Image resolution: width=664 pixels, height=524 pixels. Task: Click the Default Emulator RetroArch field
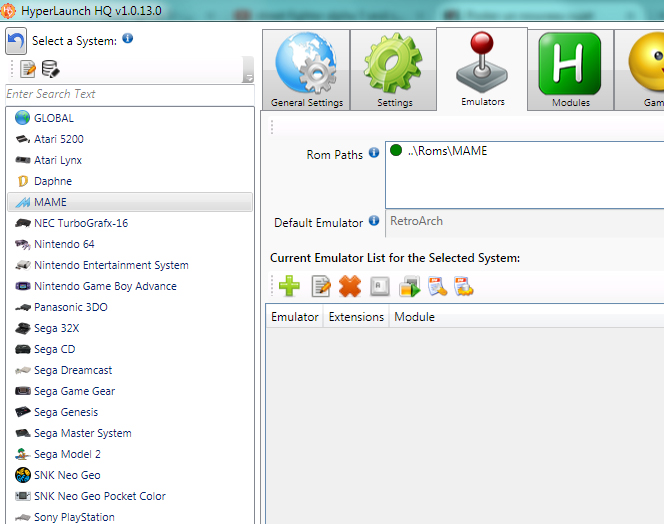525,222
